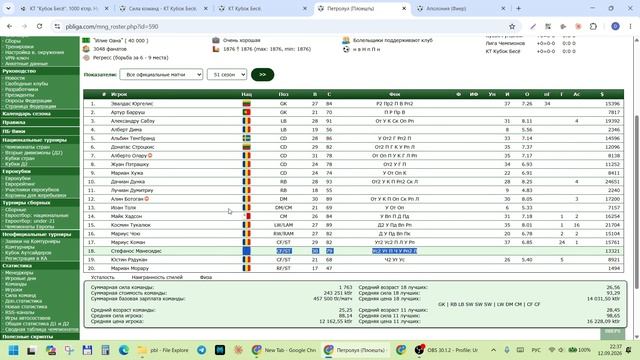Click the site information icon by the URL
Image resolution: width=640 pixels, height=360 pixels.
coord(57,27)
